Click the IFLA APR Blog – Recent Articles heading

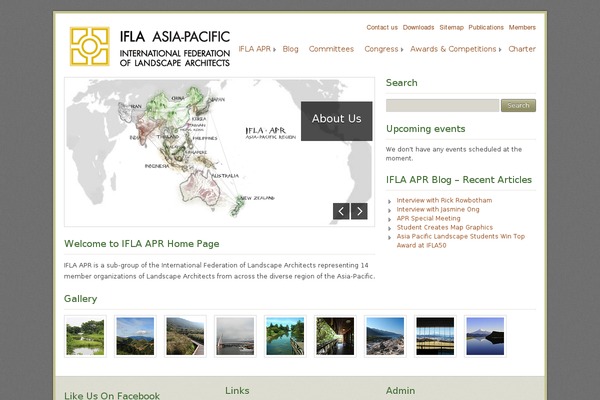[x=459, y=180]
